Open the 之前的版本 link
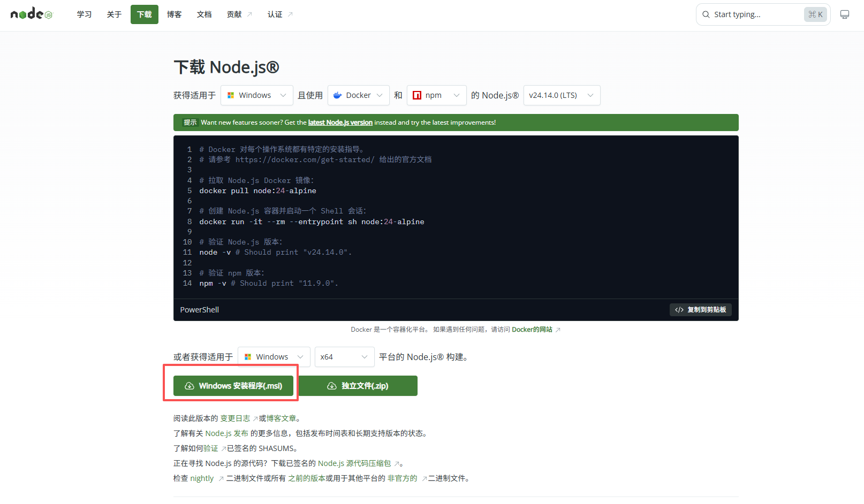This screenshot has height=504, width=864. pyautogui.click(x=307, y=478)
